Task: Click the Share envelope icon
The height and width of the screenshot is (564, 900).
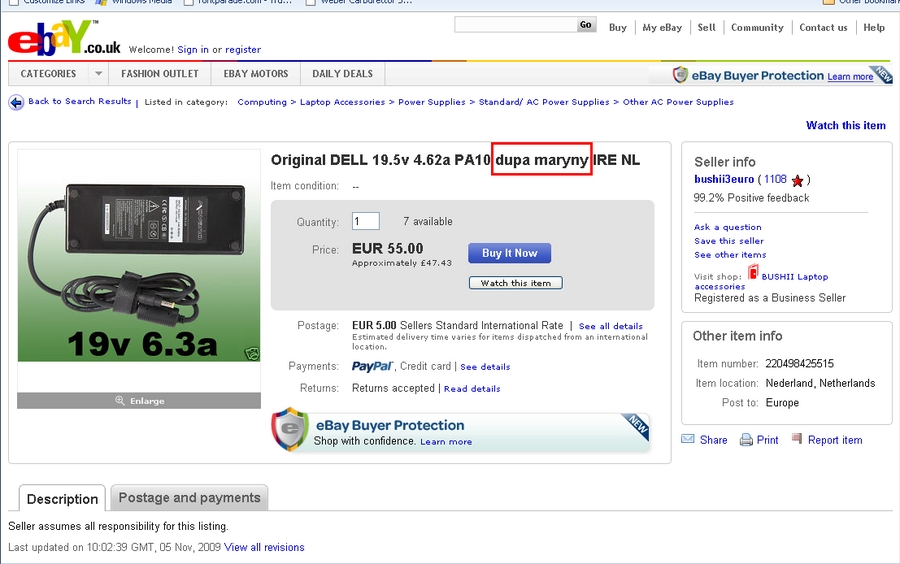Action: pos(688,440)
